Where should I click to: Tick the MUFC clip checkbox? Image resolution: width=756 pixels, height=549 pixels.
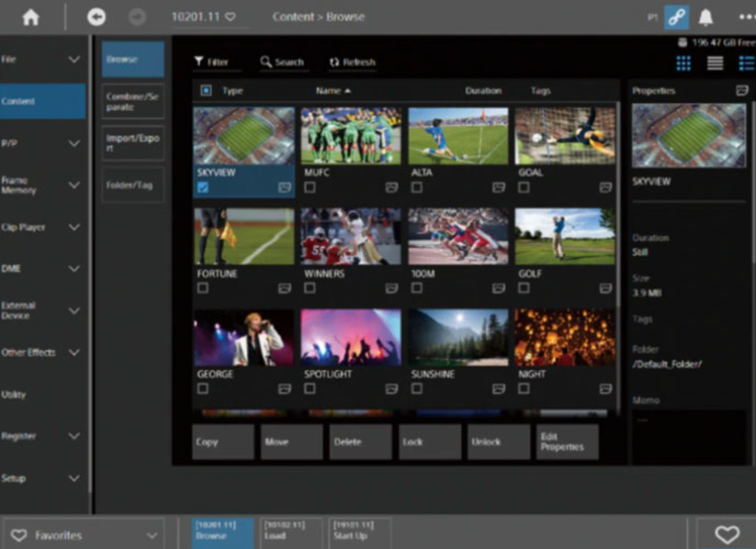click(310, 187)
